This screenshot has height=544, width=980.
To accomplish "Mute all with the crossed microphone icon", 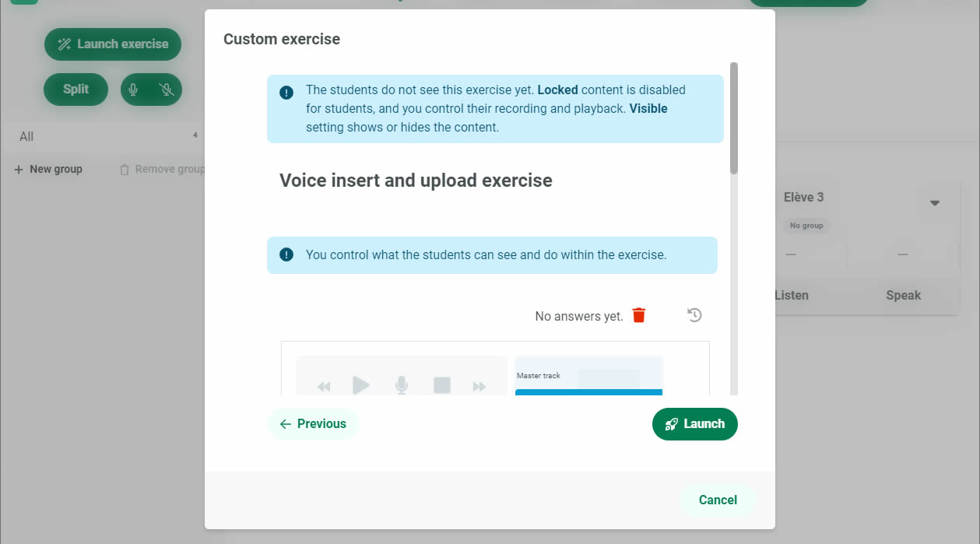I will [167, 89].
